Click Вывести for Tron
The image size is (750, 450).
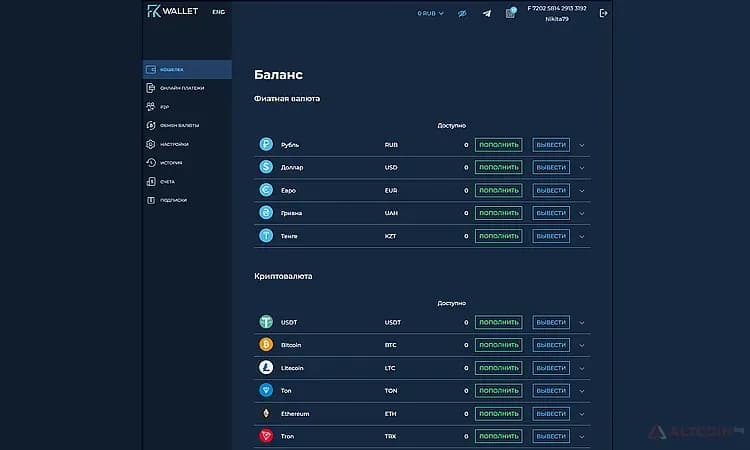coord(551,436)
